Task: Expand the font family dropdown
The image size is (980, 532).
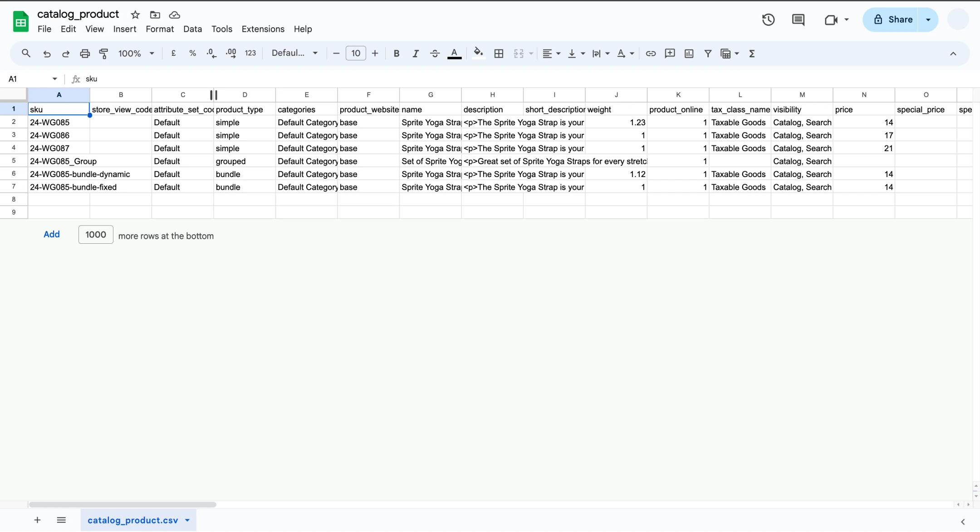Action: point(294,53)
